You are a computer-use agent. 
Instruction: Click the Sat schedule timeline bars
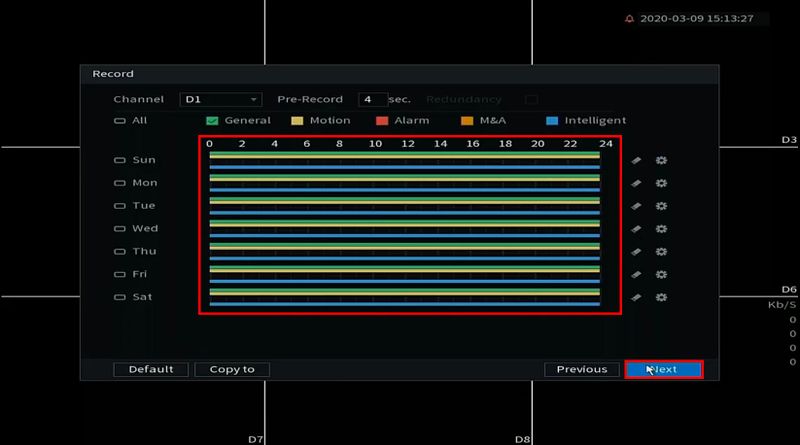coord(405,297)
